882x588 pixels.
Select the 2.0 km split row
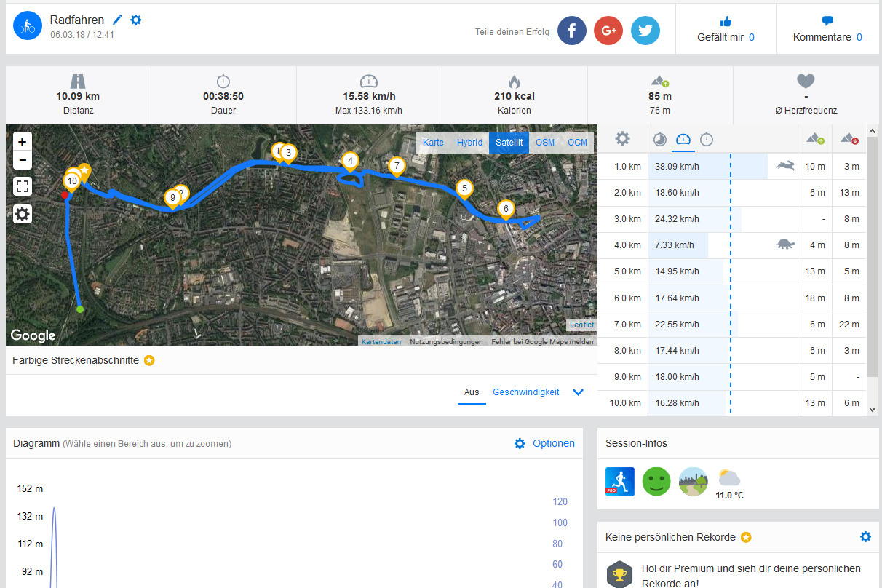pyautogui.click(x=732, y=193)
